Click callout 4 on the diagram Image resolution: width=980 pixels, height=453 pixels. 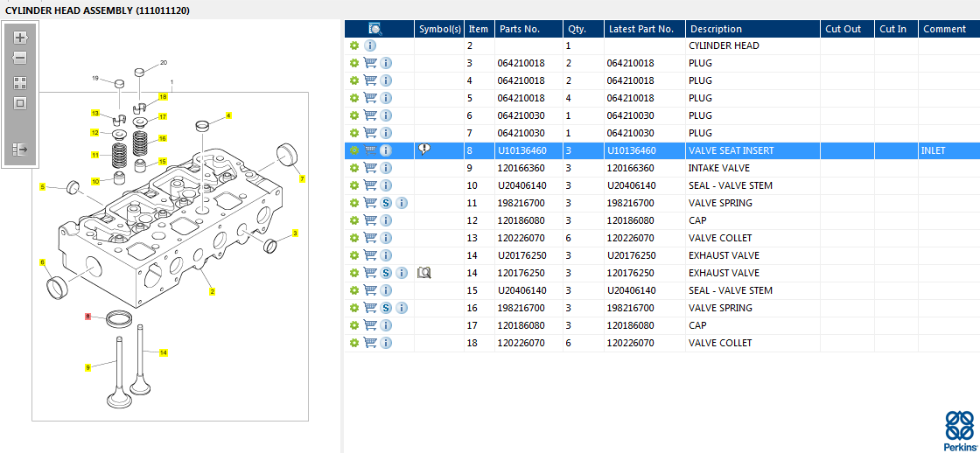point(228,115)
